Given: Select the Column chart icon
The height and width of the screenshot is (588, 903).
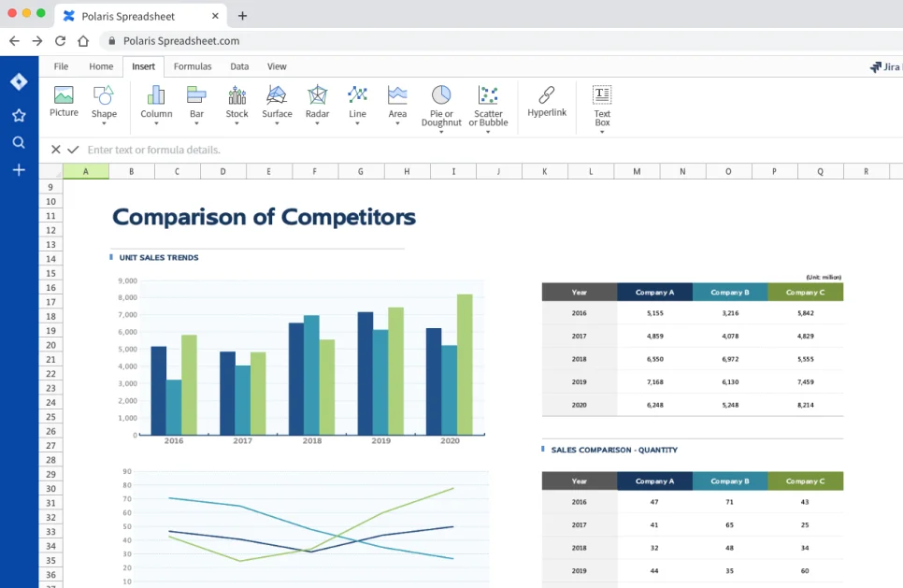Looking at the screenshot, I should point(156,95).
